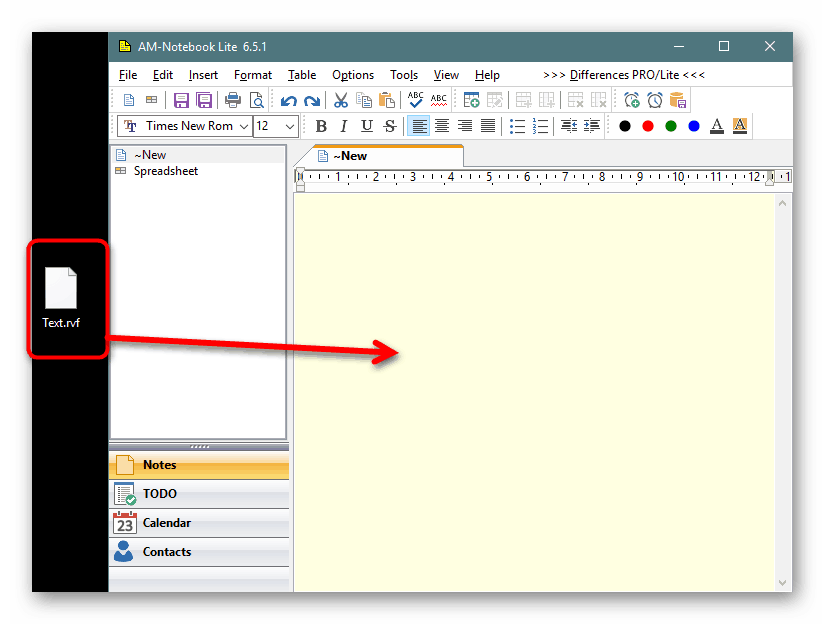This screenshot has height=624, width=825.
Task: Toggle strikethrough formatting
Action: (x=390, y=126)
